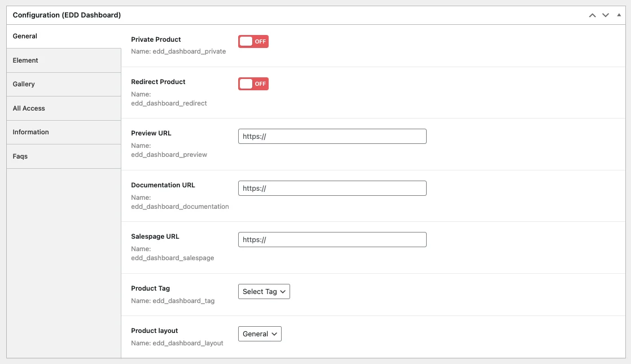Move the Configuration panel up
Image resolution: width=631 pixels, height=364 pixels.
tap(593, 15)
